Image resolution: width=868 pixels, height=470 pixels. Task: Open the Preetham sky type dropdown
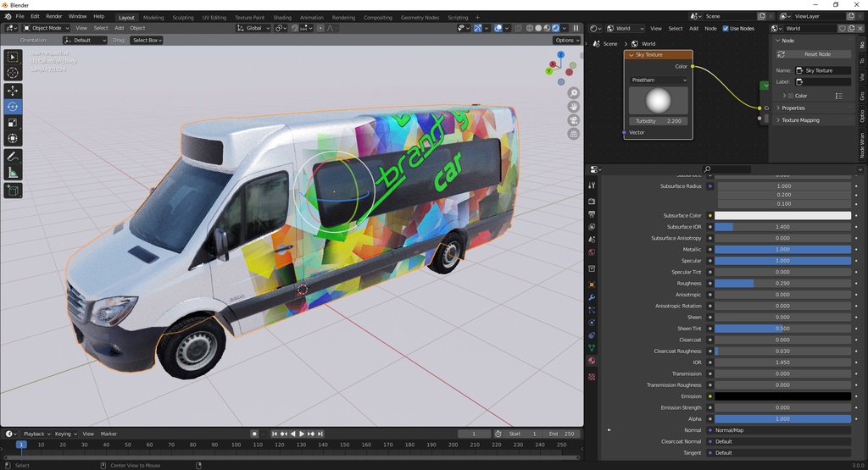pyautogui.click(x=659, y=80)
